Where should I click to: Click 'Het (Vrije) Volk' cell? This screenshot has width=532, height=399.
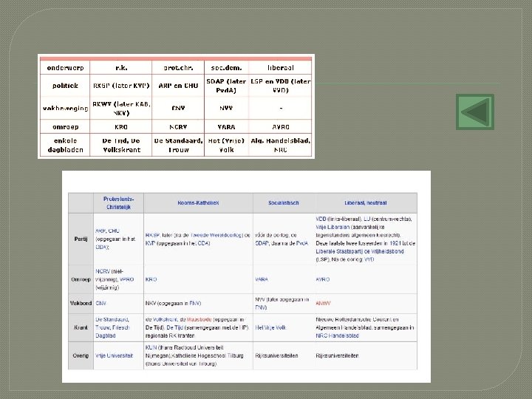pyautogui.click(x=226, y=146)
